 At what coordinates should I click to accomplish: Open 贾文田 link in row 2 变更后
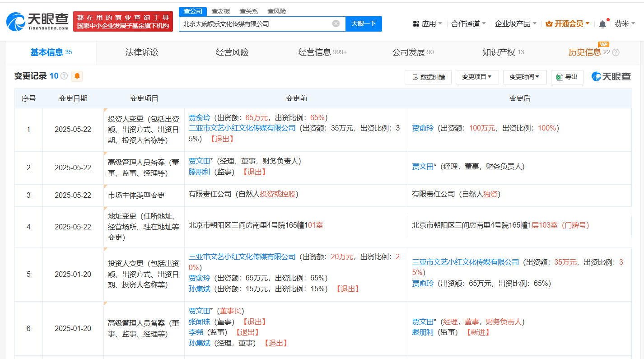tap(423, 166)
